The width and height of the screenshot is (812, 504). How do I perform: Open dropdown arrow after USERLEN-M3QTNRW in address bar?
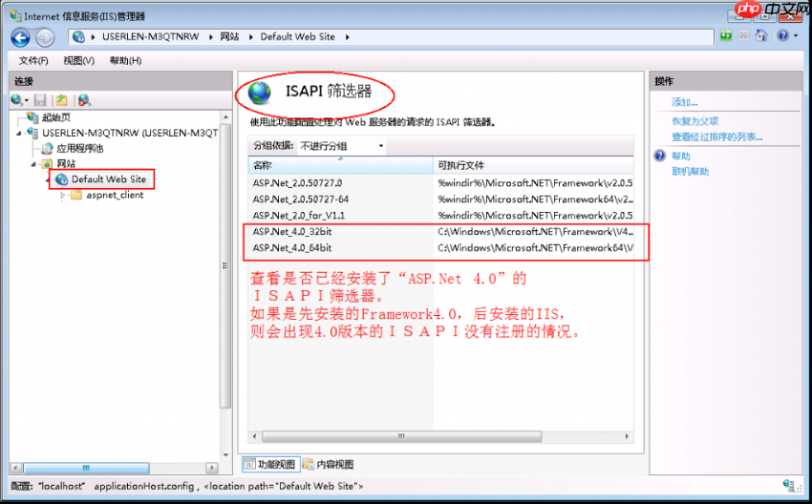(211, 36)
